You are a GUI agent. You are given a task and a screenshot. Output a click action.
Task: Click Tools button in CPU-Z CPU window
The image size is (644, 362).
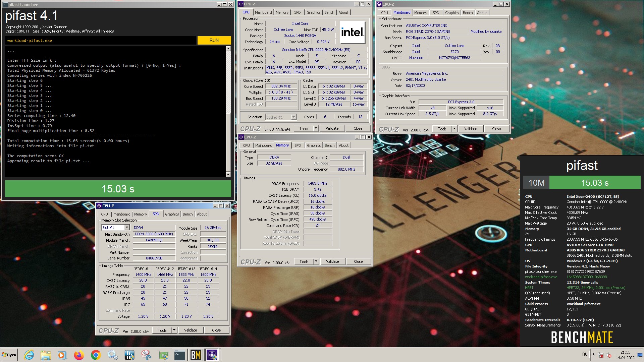[x=304, y=128]
